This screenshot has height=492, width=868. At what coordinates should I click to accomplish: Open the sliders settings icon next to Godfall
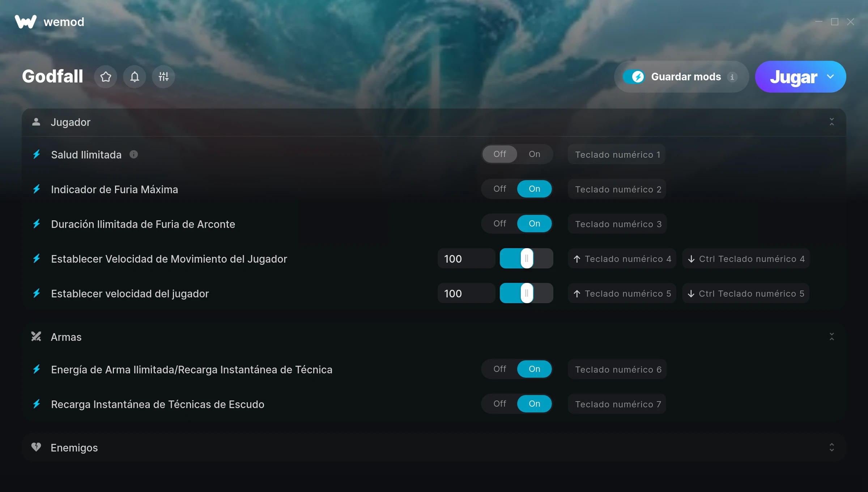[x=163, y=77]
